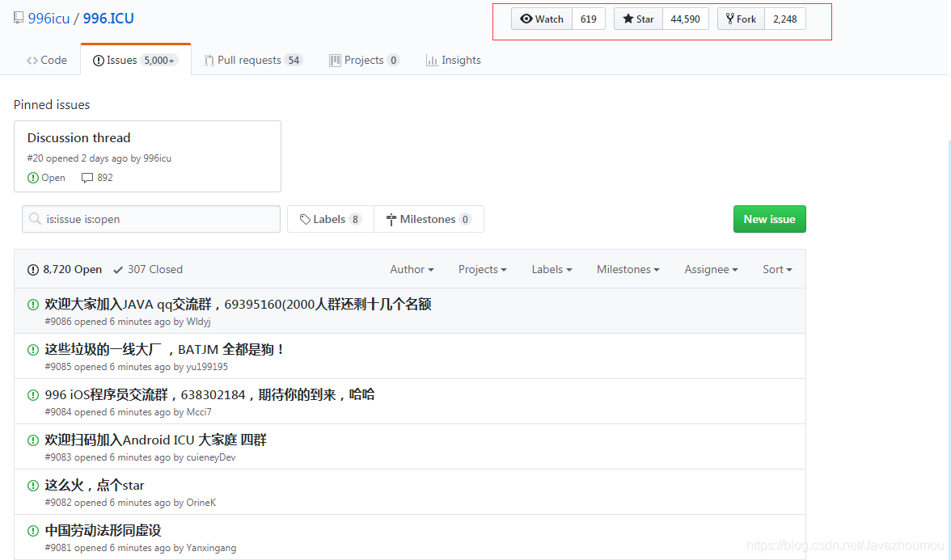Image resolution: width=951 pixels, height=560 pixels.
Task: Open the pinned Discussion thread issue
Action: pos(79,137)
